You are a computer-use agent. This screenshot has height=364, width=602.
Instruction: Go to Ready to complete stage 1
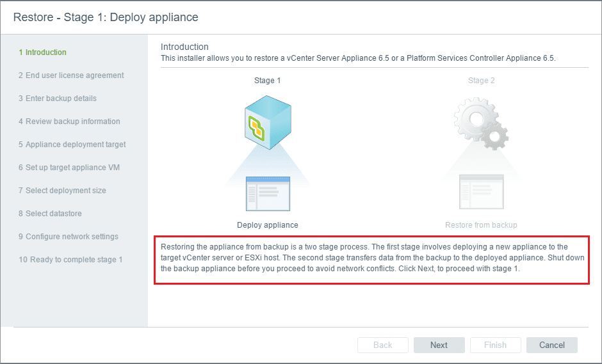click(70, 260)
